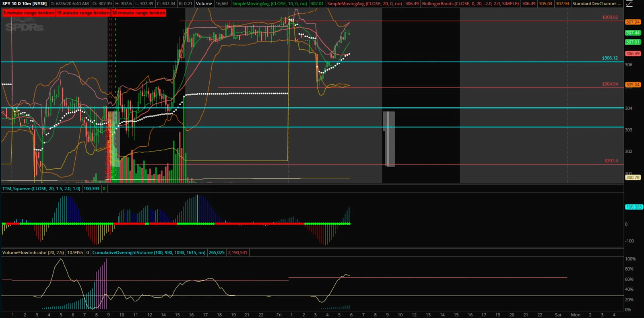Click the green 307.44 price axis bubble

click(633, 33)
